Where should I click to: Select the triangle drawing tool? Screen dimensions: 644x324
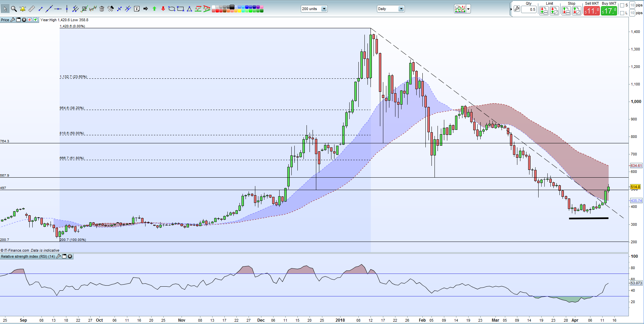[x=189, y=9]
